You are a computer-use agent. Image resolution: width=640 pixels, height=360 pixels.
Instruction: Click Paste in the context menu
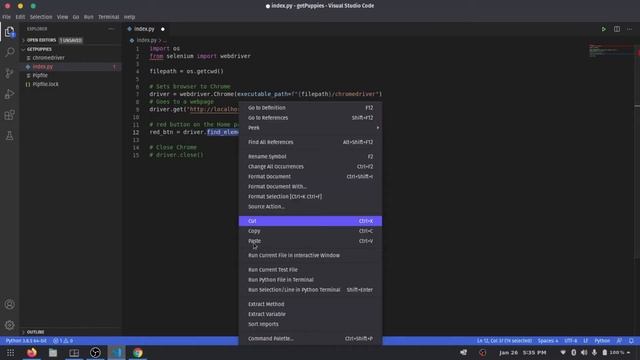[x=310, y=241]
